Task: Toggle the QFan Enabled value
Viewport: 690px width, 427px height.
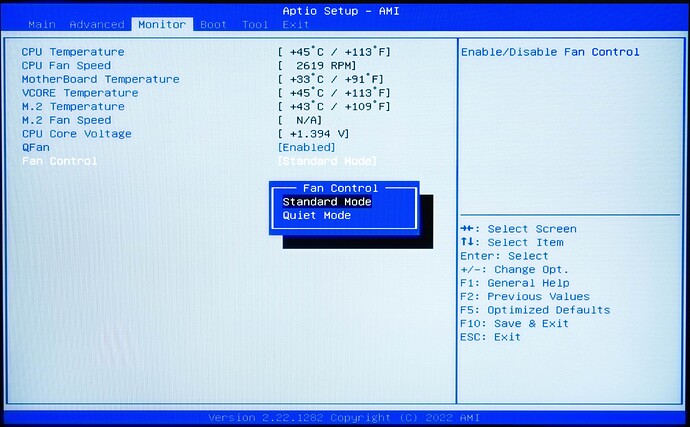Action: 306,147
